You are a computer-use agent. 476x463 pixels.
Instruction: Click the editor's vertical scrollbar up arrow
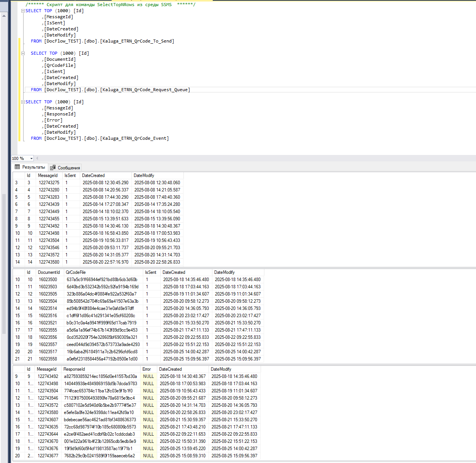click(4, 16)
